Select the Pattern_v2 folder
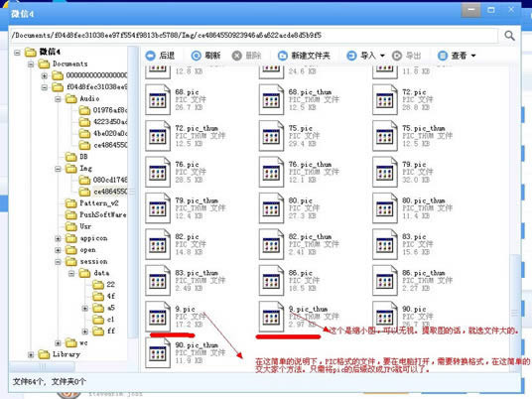Screen dimensions: 532x399 (x=91, y=203)
